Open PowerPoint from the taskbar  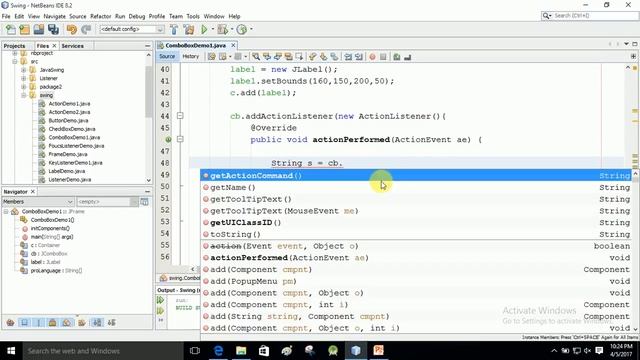pos(378,351)
